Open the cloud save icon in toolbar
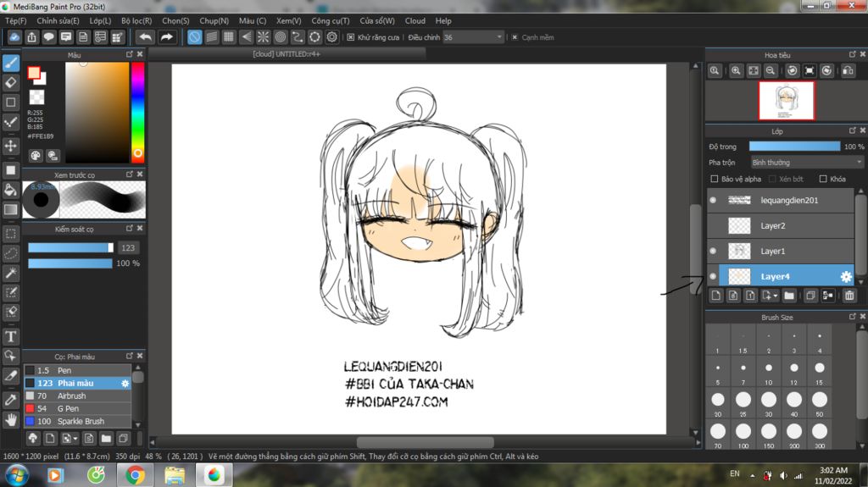 tap(14, 37)
